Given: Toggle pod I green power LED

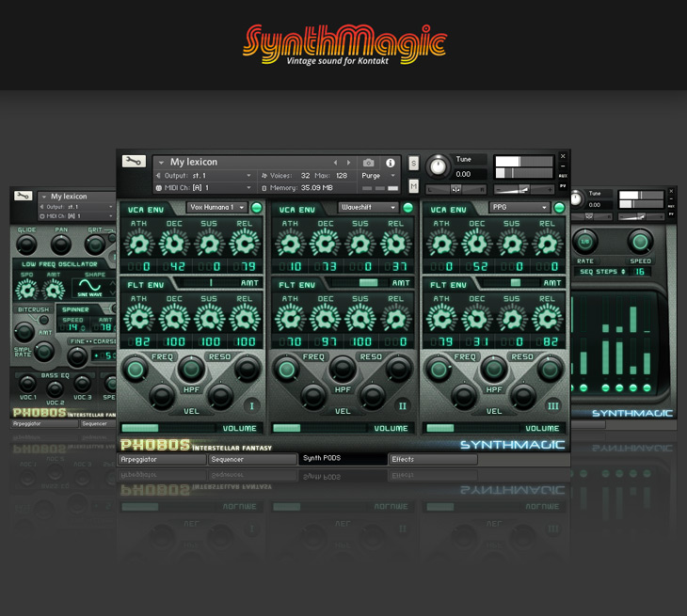Looking at the screenshot, I should pos(257,208).
